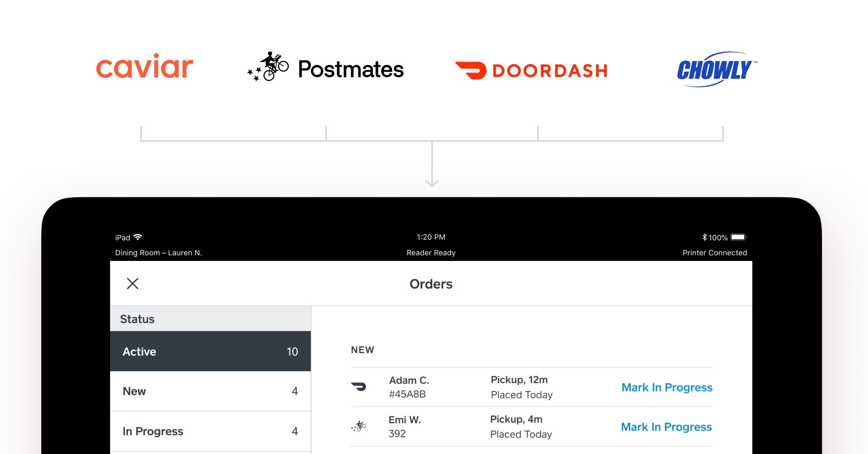The image size is (868, 454).
Task: Click the Caviar logo
Action: point(144,67)
